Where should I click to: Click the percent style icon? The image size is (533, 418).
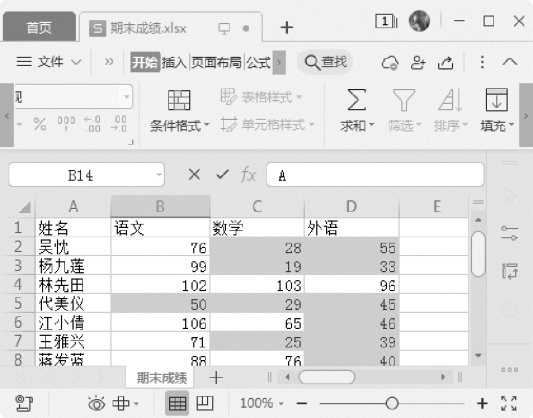coord(40,124)
